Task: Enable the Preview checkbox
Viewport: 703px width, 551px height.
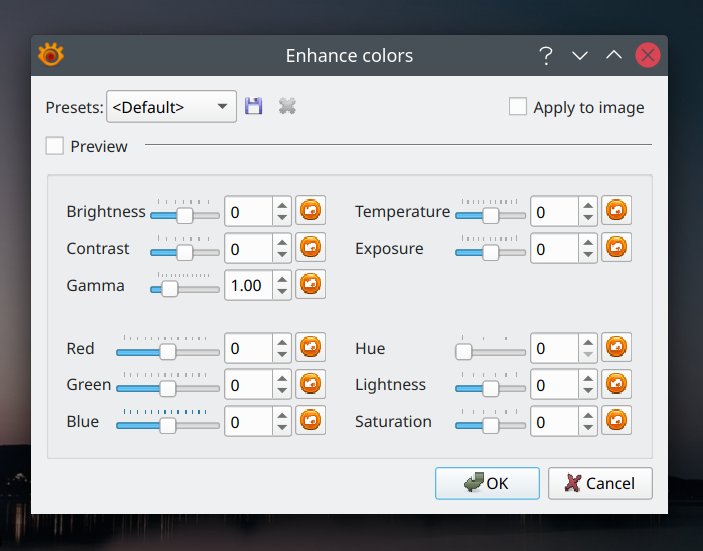Action: (x=55, y=146)
